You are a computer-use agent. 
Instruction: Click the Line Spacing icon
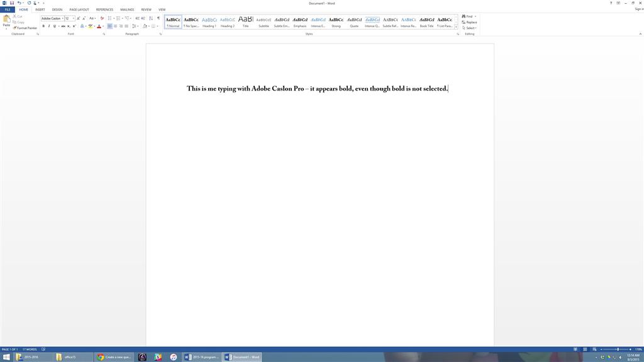(134, 26)
